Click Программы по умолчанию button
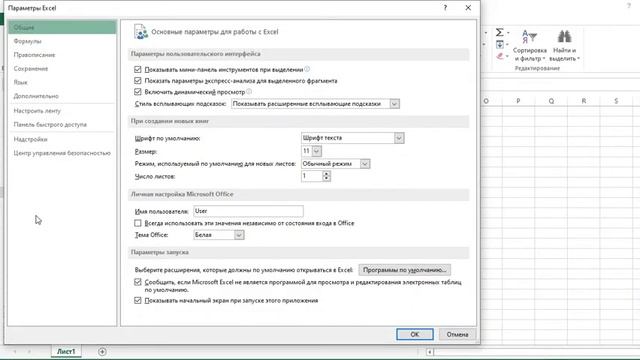The image size is (640, 360). [x=404, y=270]
